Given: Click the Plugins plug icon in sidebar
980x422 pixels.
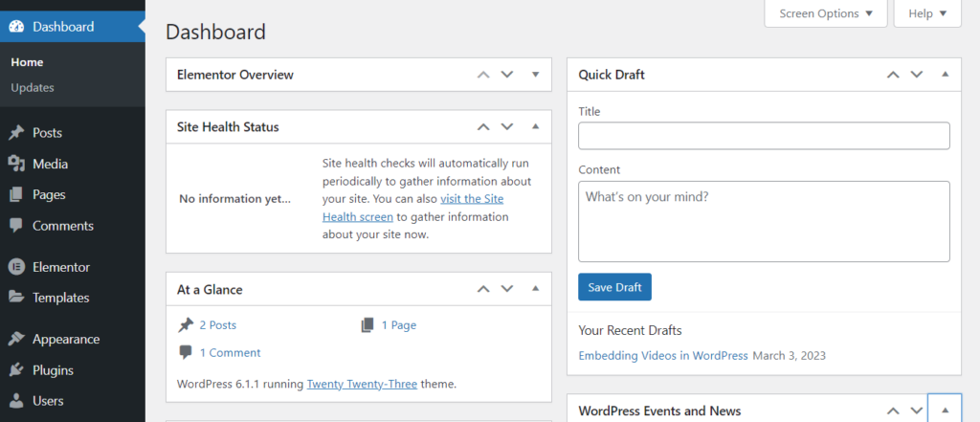Looking at the screenshot, I should (16, 370).
